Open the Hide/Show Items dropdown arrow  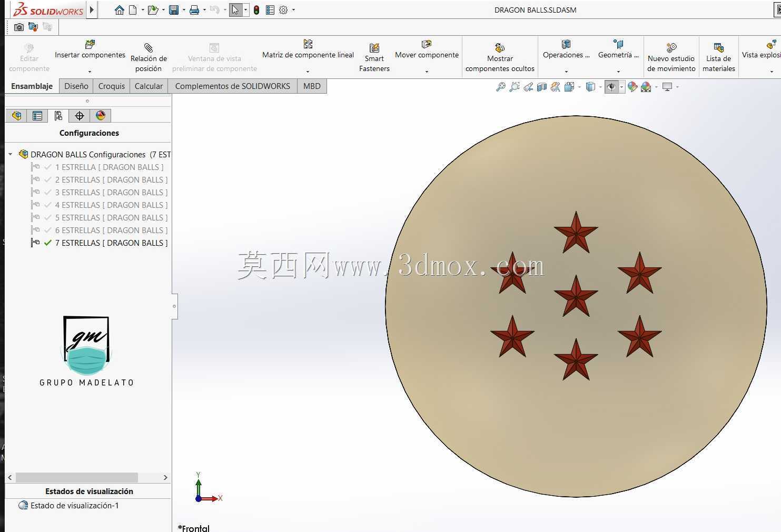(x=621, y=87)
